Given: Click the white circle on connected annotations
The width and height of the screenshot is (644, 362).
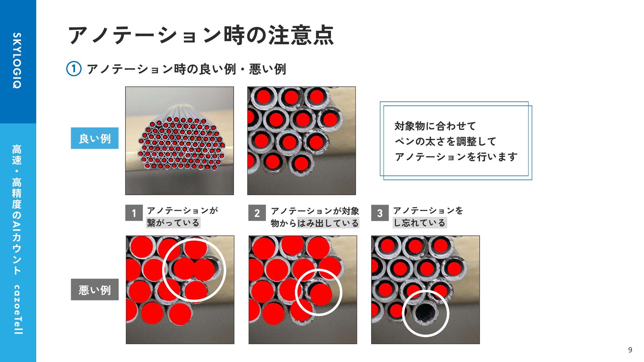Looking at the screenshot, I should [194, 270].
